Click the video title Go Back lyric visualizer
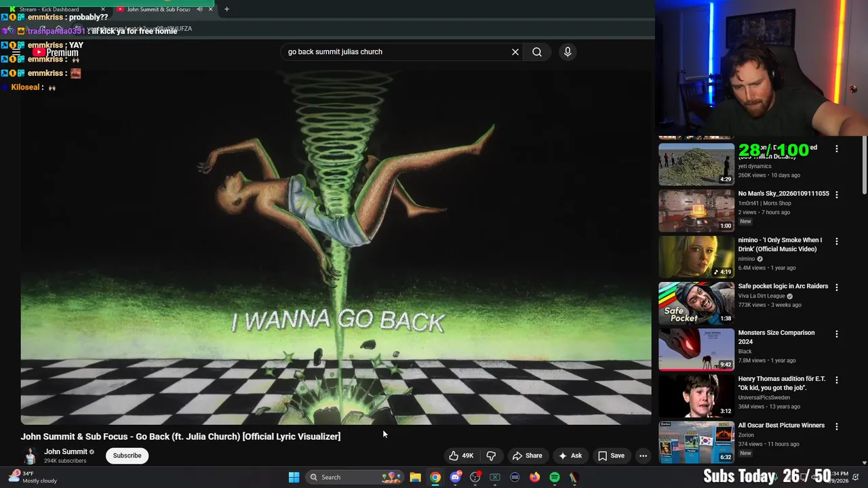868x488 pixels. 180,436
